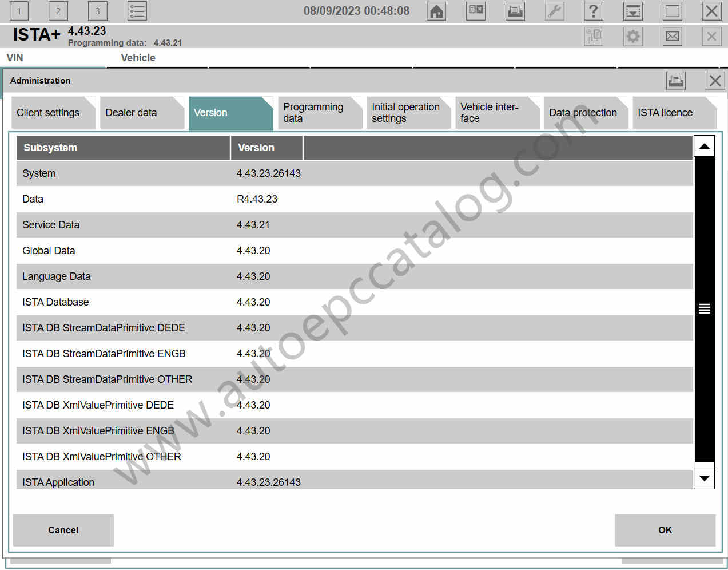Switch to the Client settings tab
Viewport: 728px width, 570px height.
(53, 113)
